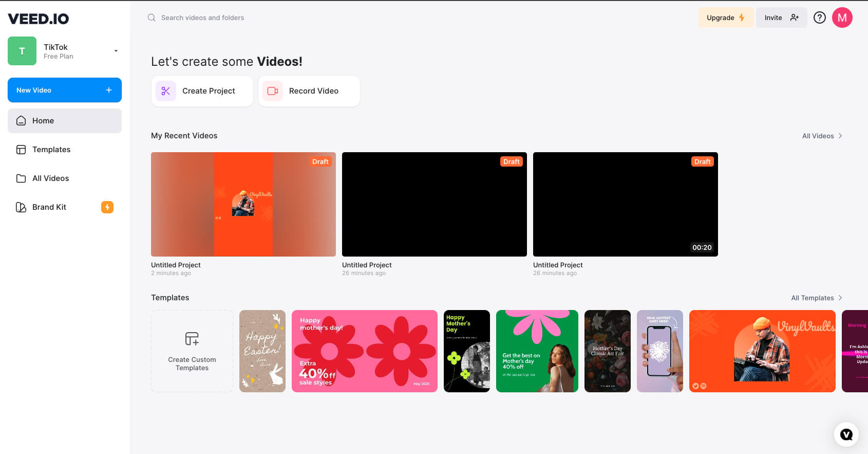The image size is (868, 454).
Task: Click the Free Plan label
Action: pyautogui.click(x=59, y=57)
